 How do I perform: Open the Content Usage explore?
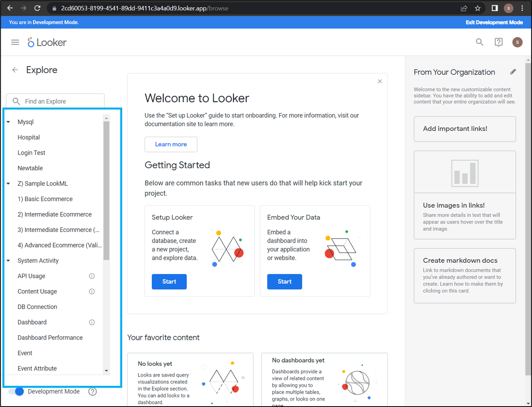tap(37, 291)
